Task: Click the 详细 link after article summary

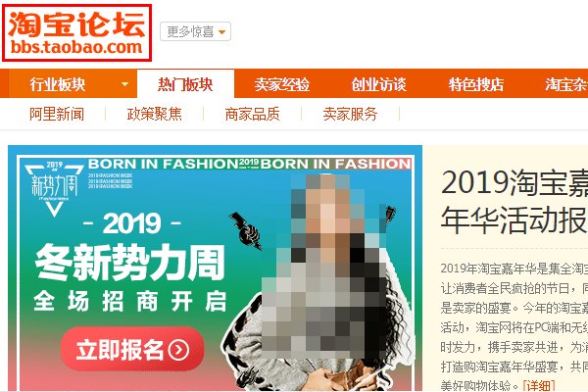Action: tap(539, 385)
